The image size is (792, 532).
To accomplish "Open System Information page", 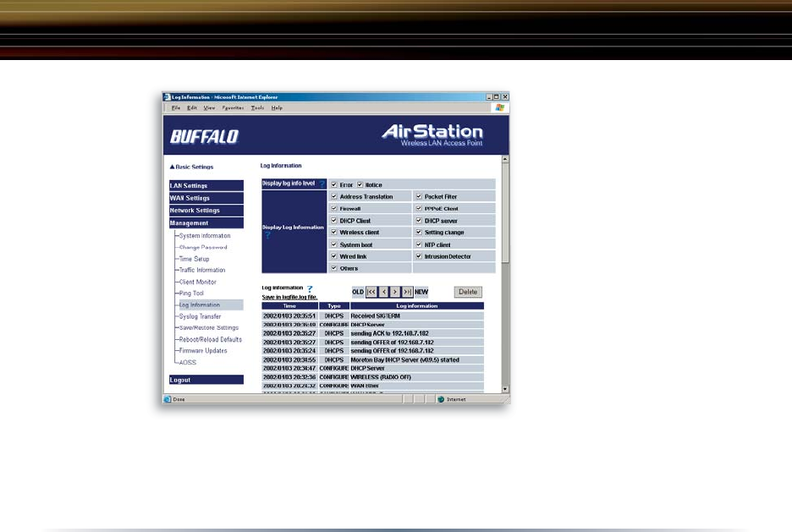I will click(205, 236).
